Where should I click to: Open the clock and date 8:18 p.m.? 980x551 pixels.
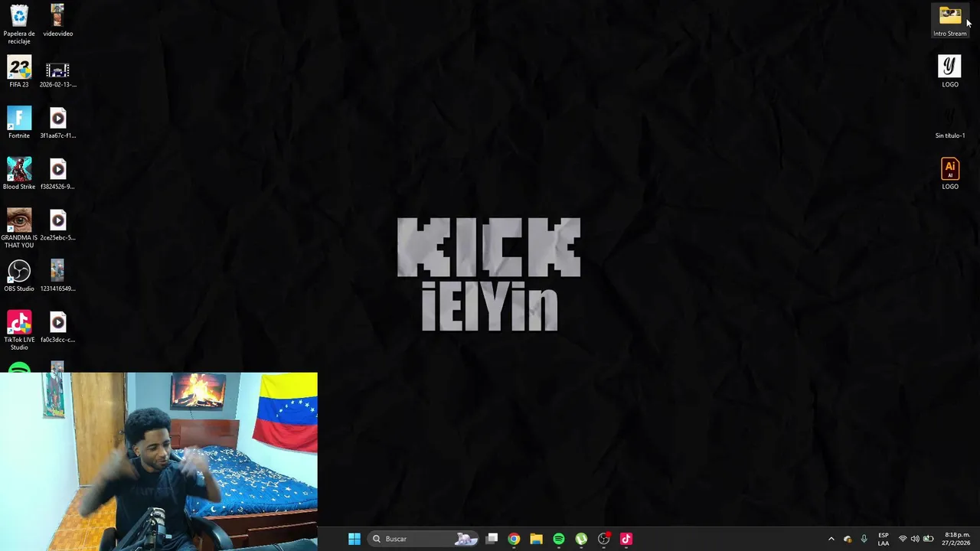click(x=957, y=539)
